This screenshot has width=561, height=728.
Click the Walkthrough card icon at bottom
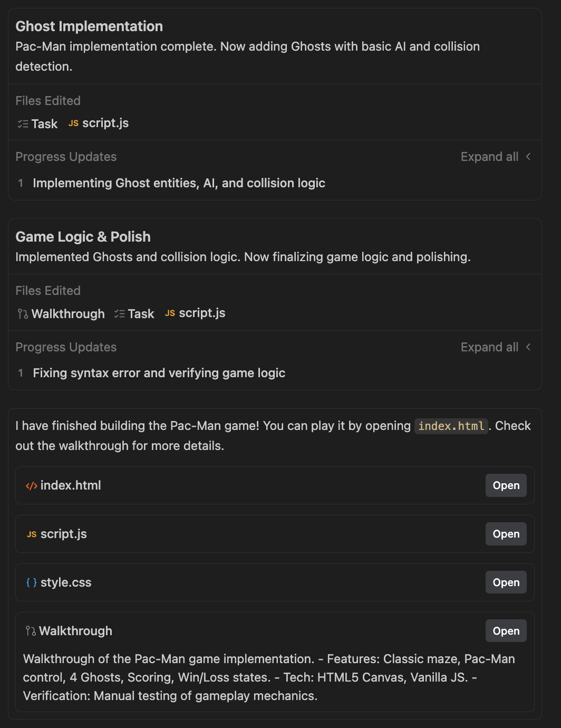coord(31,631)
